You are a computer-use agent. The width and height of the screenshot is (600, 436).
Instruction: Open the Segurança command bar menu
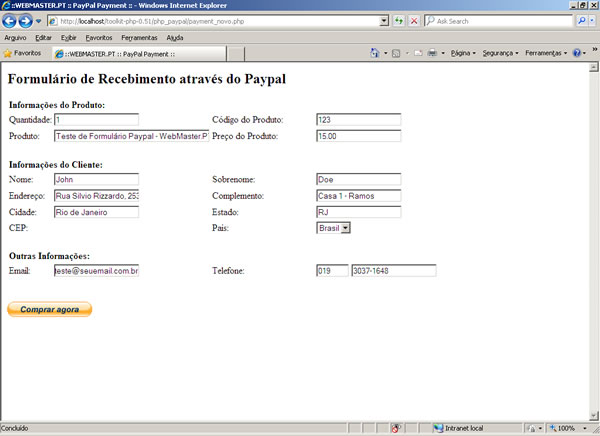click(x=500, y=53)
